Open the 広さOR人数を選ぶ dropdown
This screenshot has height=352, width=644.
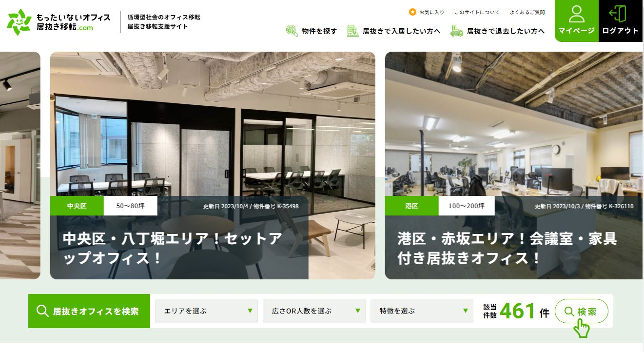pyautogui.click(x=314, y=311)
